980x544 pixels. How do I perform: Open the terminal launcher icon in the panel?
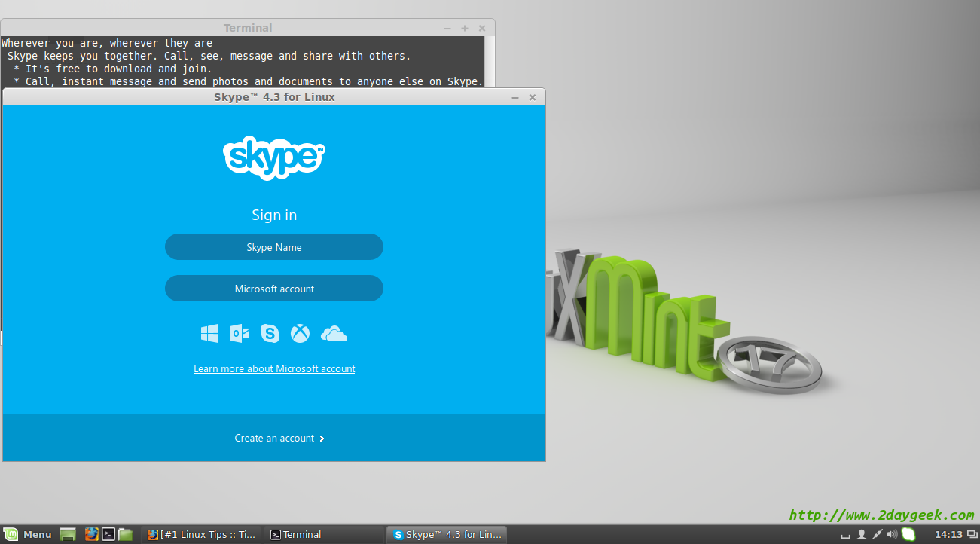pos(108,534)
